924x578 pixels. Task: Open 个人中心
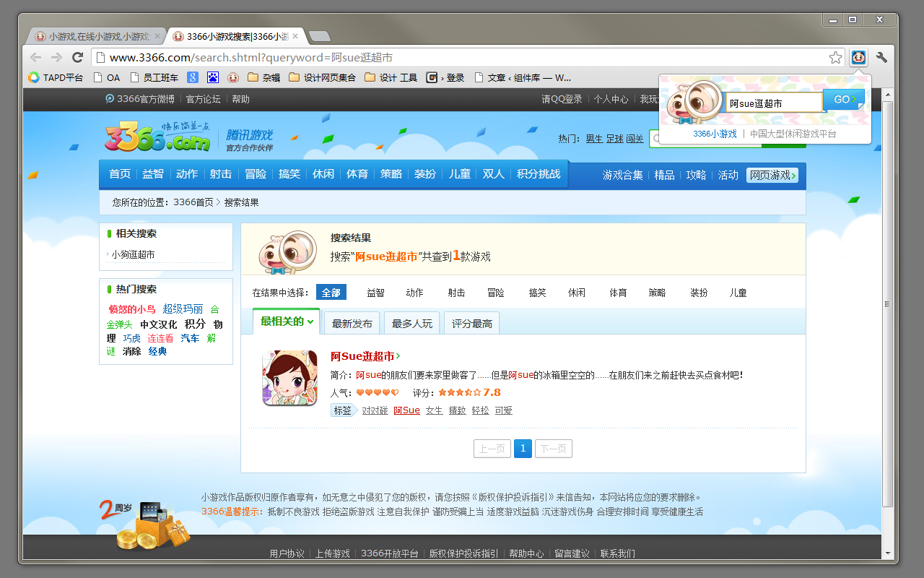click(x=611, y=99)
